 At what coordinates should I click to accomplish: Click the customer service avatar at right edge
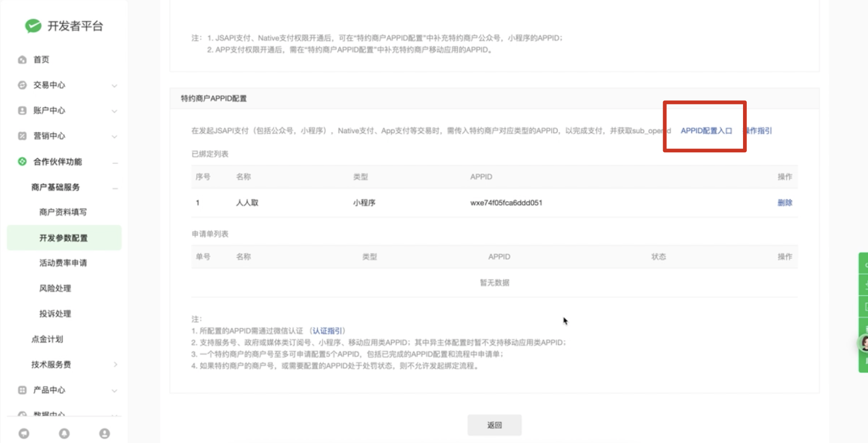tap(863, 343)
